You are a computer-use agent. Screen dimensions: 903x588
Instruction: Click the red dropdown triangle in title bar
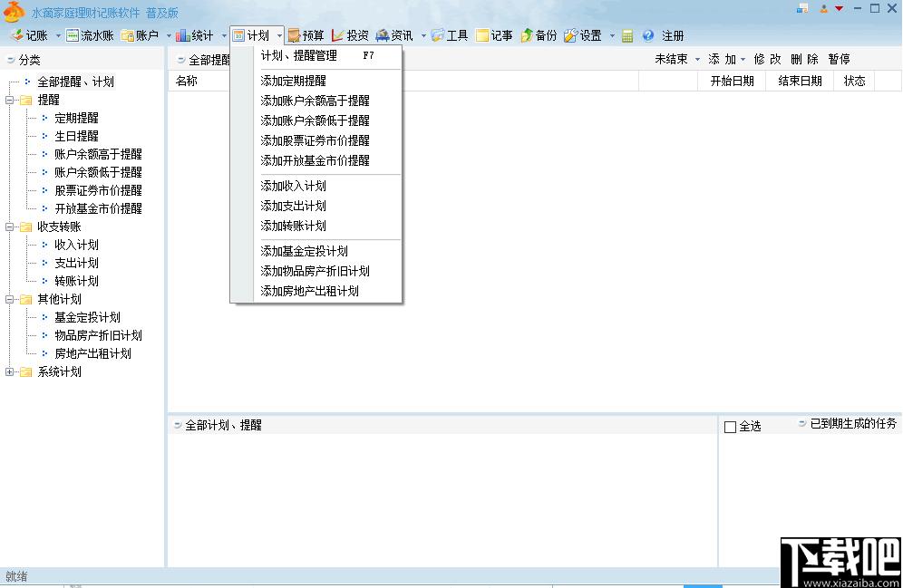(839, 8)
